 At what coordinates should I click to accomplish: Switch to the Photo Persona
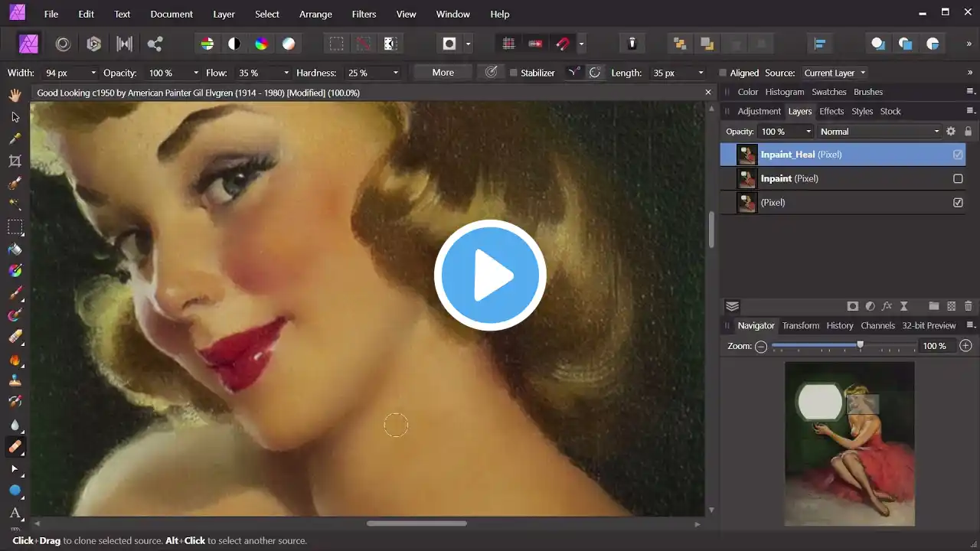click(29, 44)
